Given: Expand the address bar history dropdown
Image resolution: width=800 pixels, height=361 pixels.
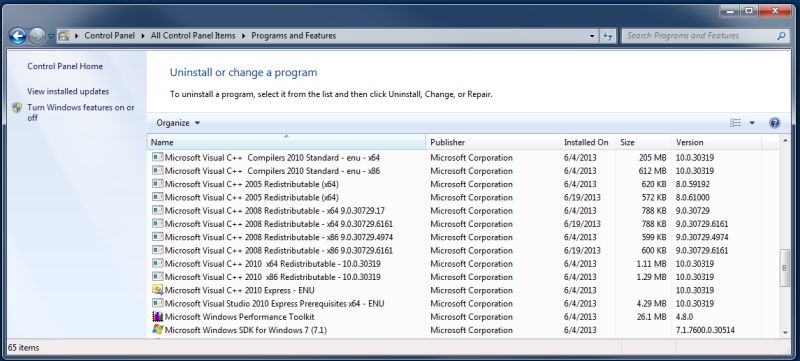Looking at the screenshot, I should tap(592, 36).
